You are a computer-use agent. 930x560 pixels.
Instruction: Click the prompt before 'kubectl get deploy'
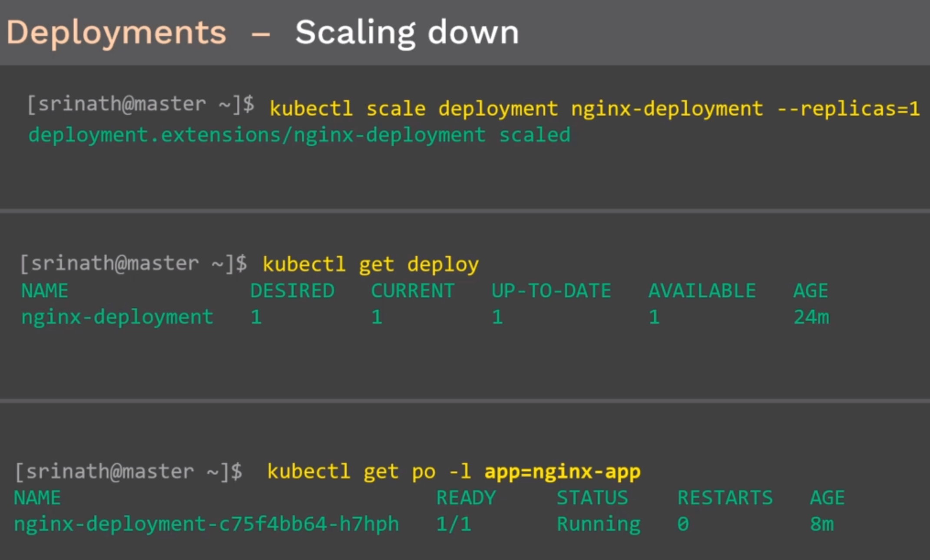click(134, 264)
